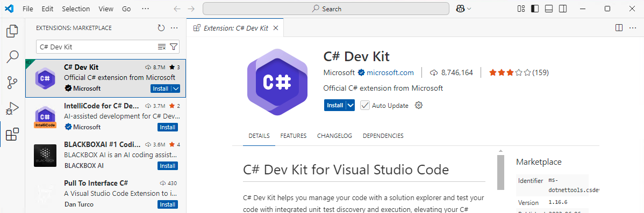Refresh the extensions marketplace list
This screenshot has height=213, width=644.
coord(161,28)
